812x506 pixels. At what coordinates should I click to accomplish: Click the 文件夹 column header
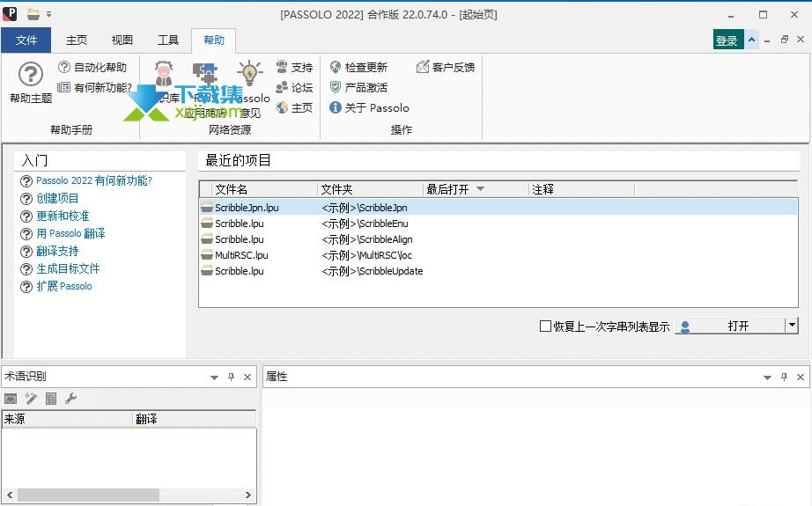370,189
